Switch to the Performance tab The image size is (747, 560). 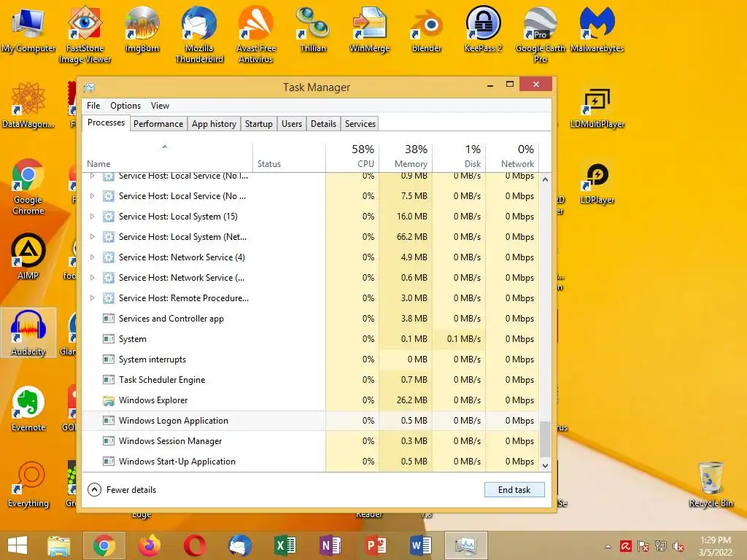pyautogui.click(x=158, y=124)
